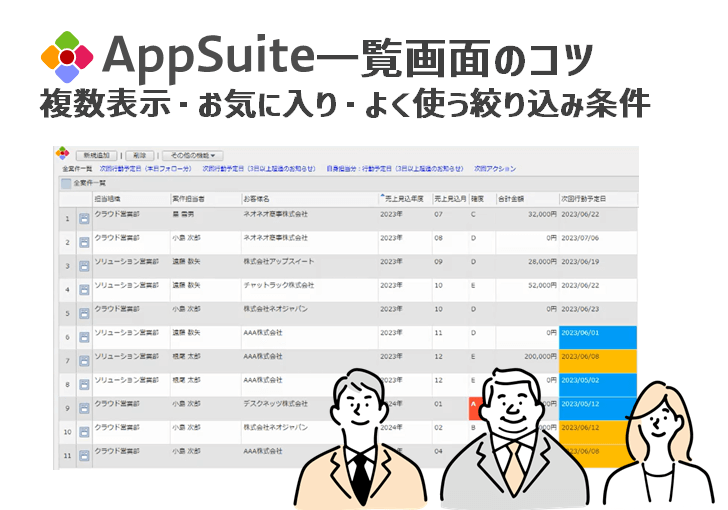Open the record icon in row 8
Image resolution: width=728 pixels, height=510 pixels.
coord(84,385)
